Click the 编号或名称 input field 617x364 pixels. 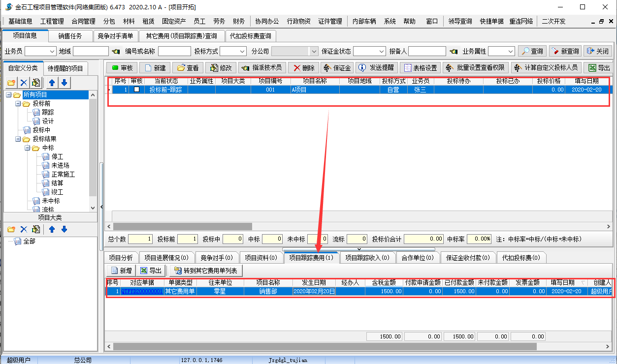[x=174, y=51]
